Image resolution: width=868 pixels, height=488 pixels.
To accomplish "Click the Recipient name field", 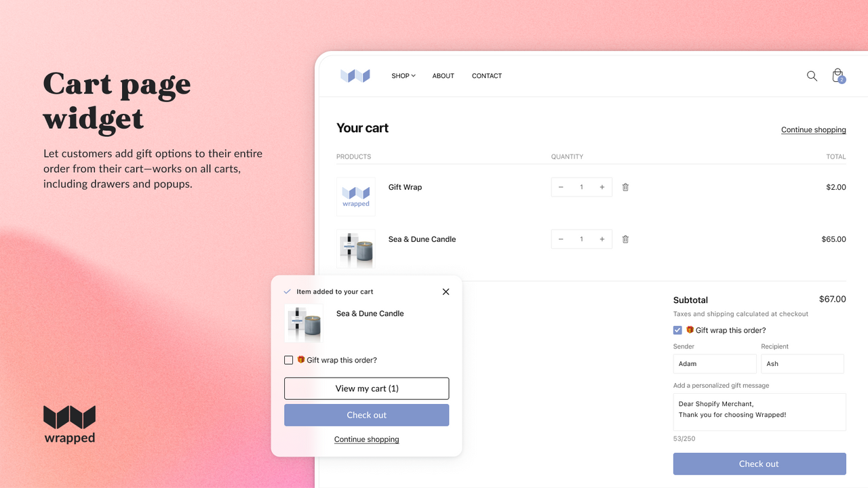I will (x=802, y=364).
